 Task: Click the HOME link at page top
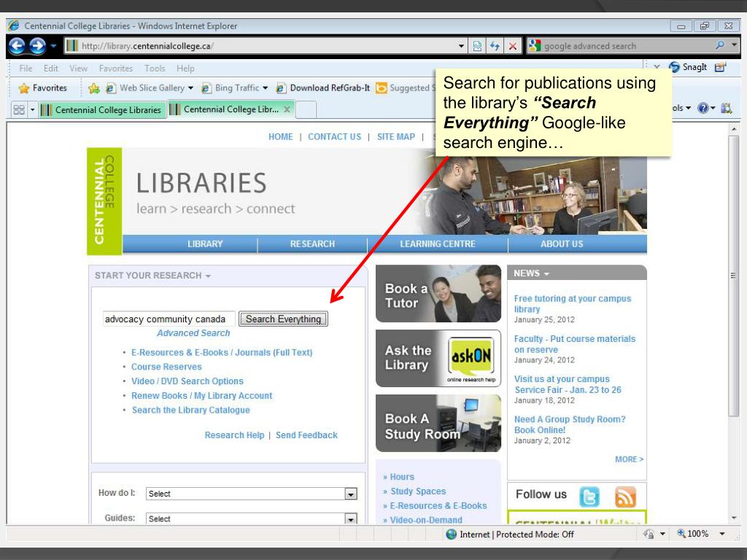point(281,136)
